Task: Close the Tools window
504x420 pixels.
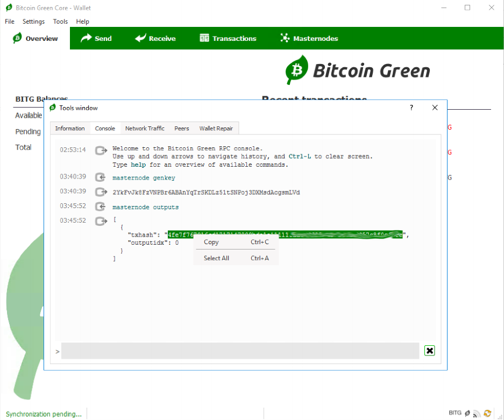Action: (x=435, y=108)
